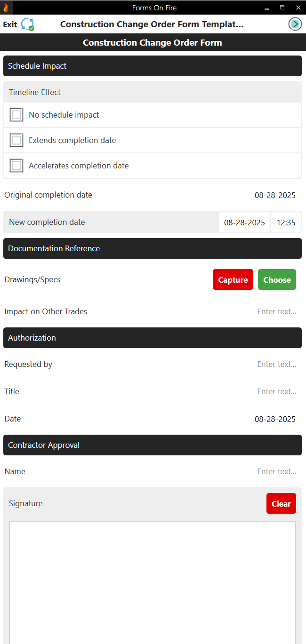Screen dimensions: 306x644
Task: Click the sync status icon beside Exit
Action: click(x=27, y=24)
